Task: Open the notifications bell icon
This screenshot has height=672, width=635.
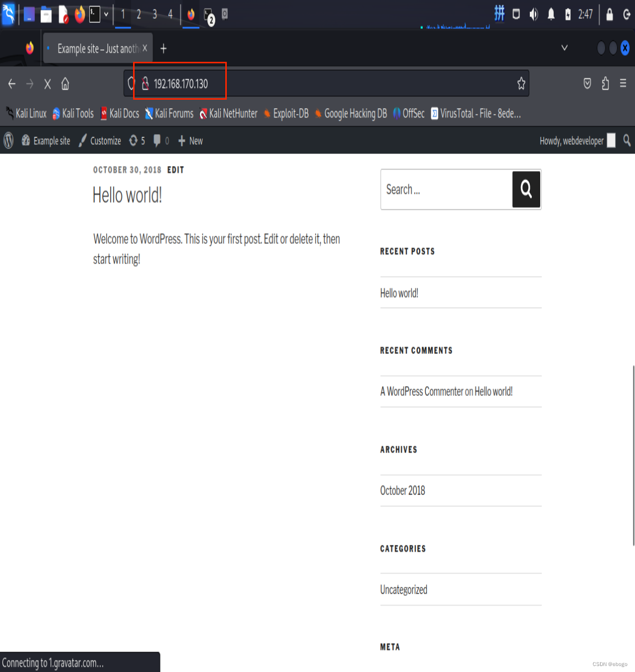Action: [551, 14]
